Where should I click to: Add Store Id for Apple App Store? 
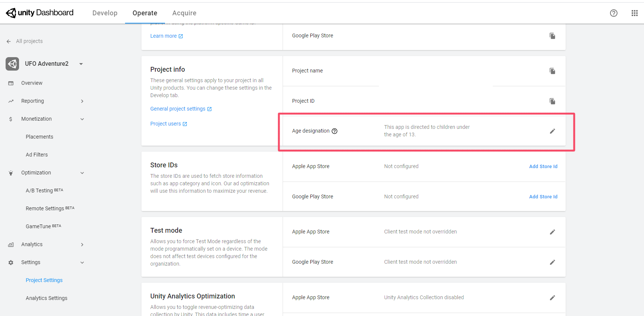tap(543, 167)
